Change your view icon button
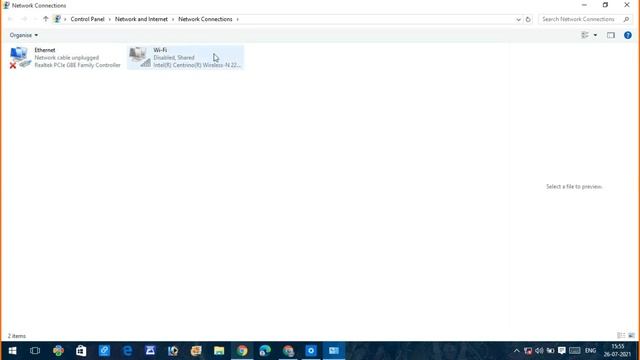 [x=585, y=36]
